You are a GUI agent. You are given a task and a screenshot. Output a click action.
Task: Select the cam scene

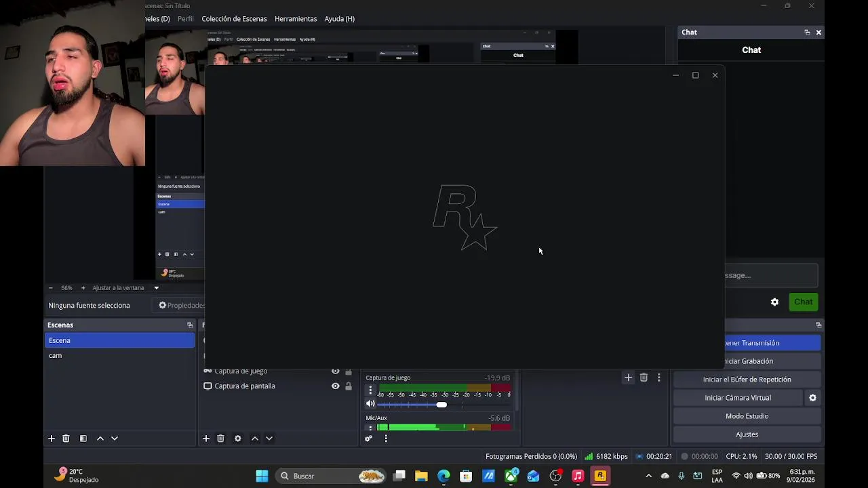tap(119, 355)
